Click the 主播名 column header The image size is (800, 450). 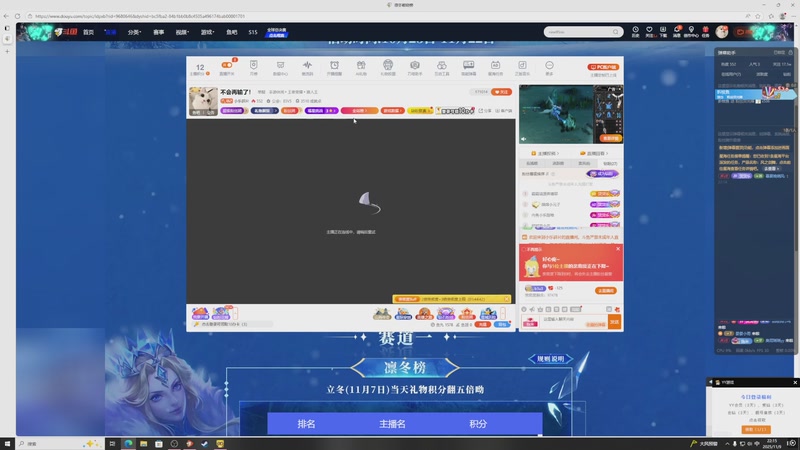[392, 424]
